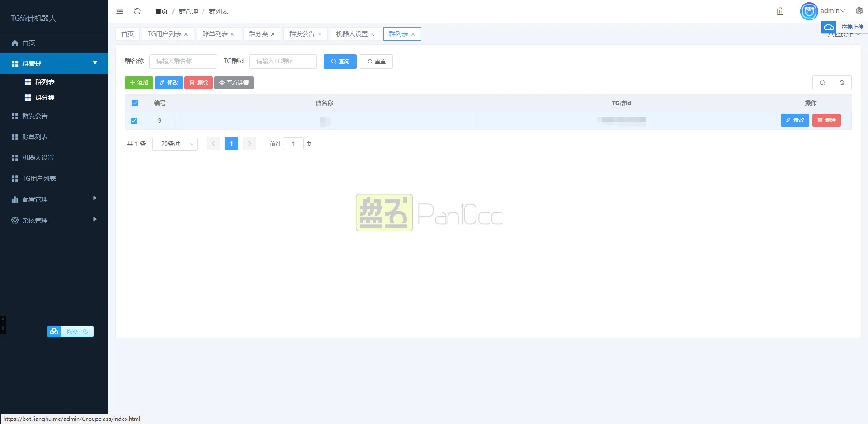Screen dimensions: 868x424
Task: Click the search toggle icon above the table
Action: (x=822, y=83)
